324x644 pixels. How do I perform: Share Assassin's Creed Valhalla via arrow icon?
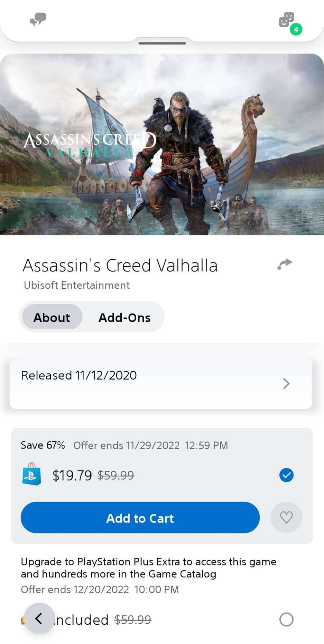[x=285, y=264]
